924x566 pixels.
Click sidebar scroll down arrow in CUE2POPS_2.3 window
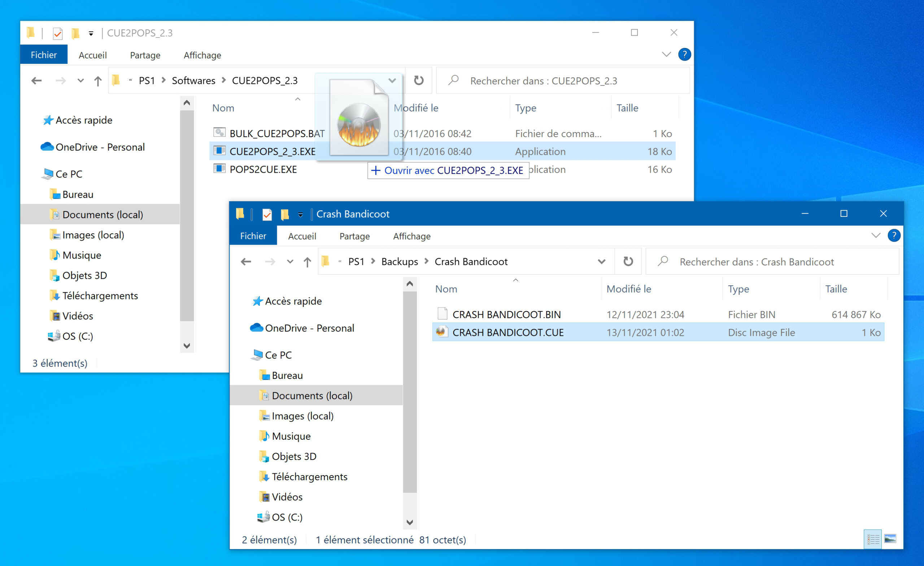(x=187, y=345)
